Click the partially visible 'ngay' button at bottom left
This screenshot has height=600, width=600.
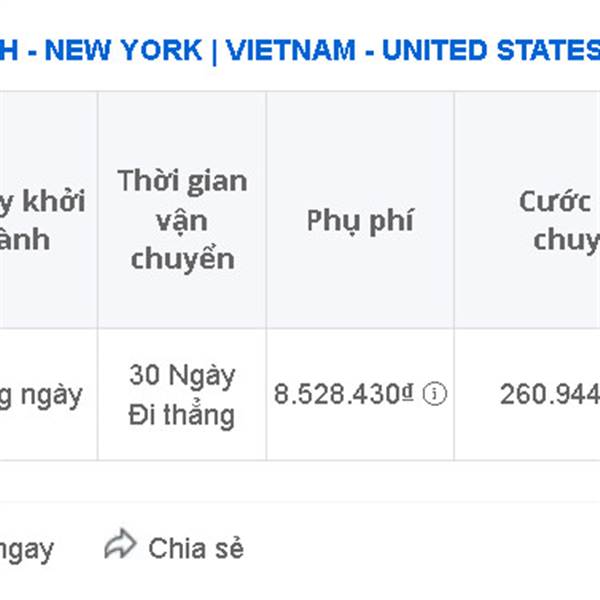click(x=26, y=550)
